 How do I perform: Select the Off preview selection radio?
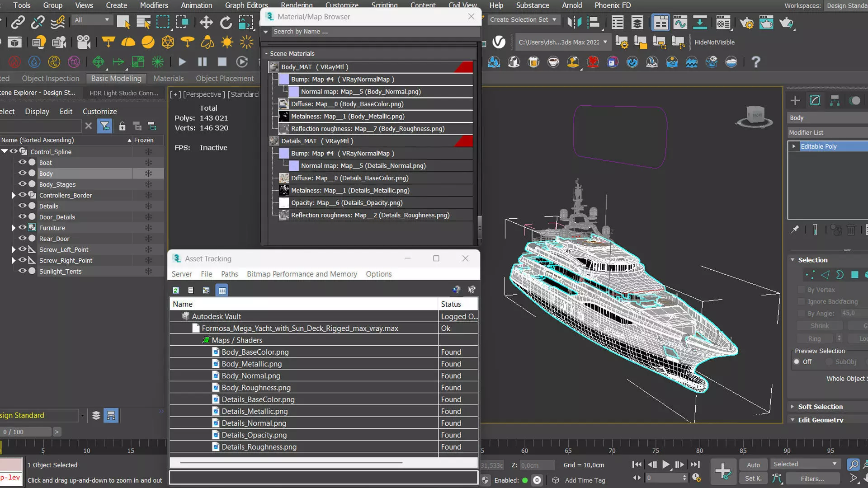pyautogui.click(x=797, y=362)
